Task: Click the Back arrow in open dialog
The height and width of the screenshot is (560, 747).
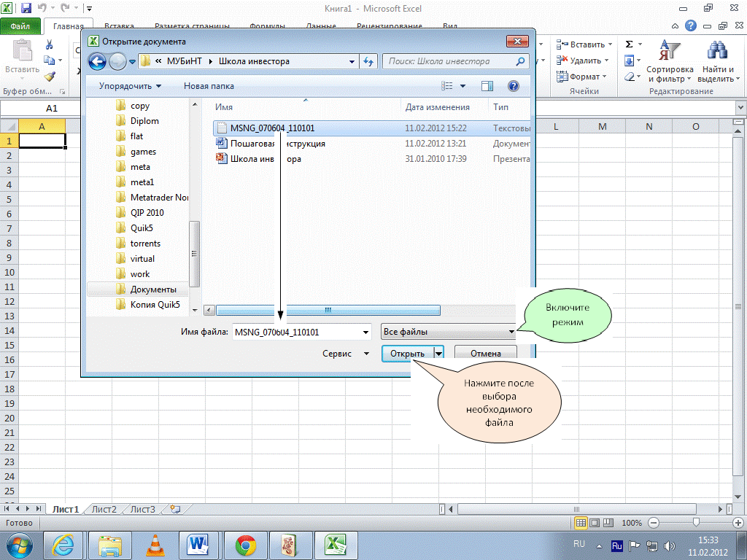Action: pos(97,61)
